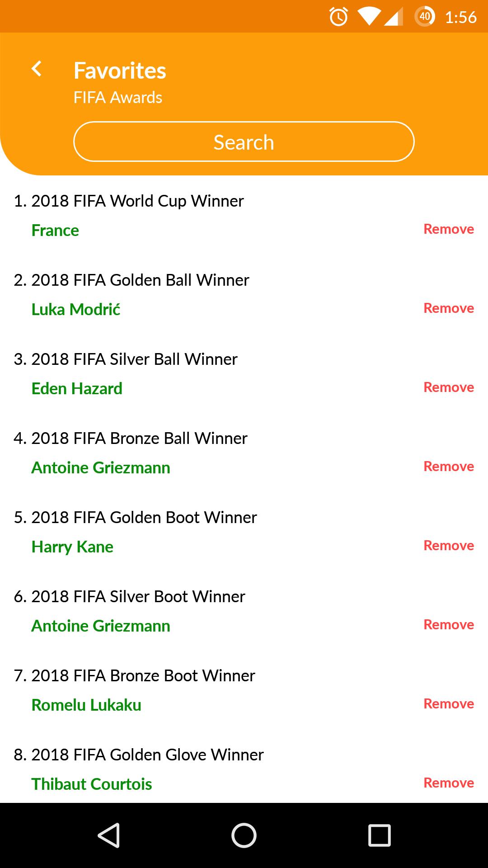Remove the Bronze Boot Winner entry
The height and width of the screenshot is (868, 488).
[448, 704]
